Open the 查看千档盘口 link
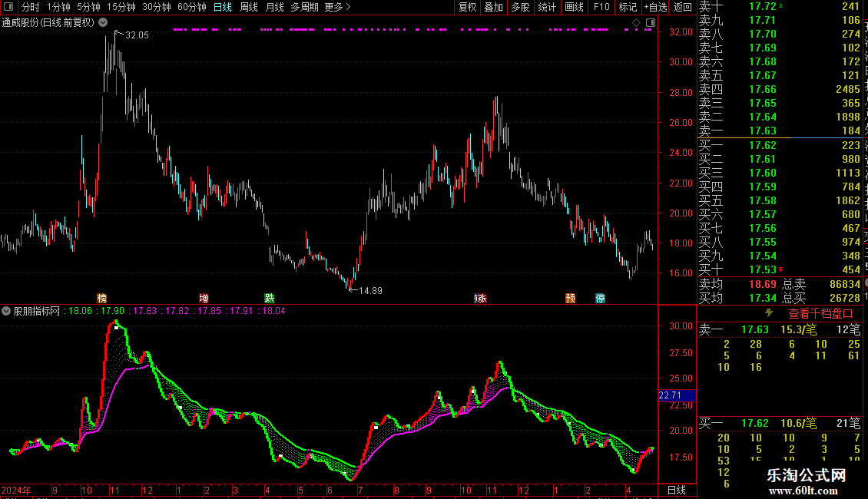 (x=820, y=314)
